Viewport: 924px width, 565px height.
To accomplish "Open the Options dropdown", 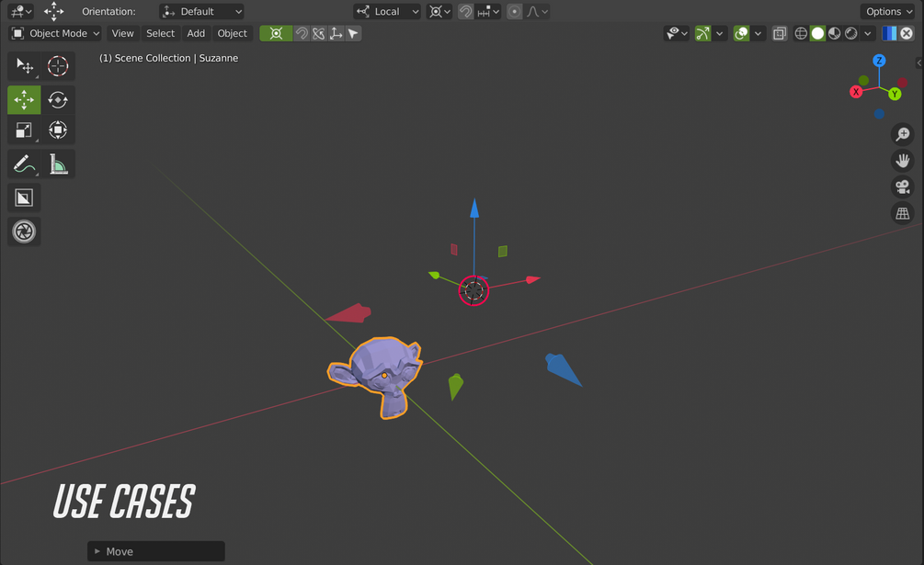I will coord(888,11).
